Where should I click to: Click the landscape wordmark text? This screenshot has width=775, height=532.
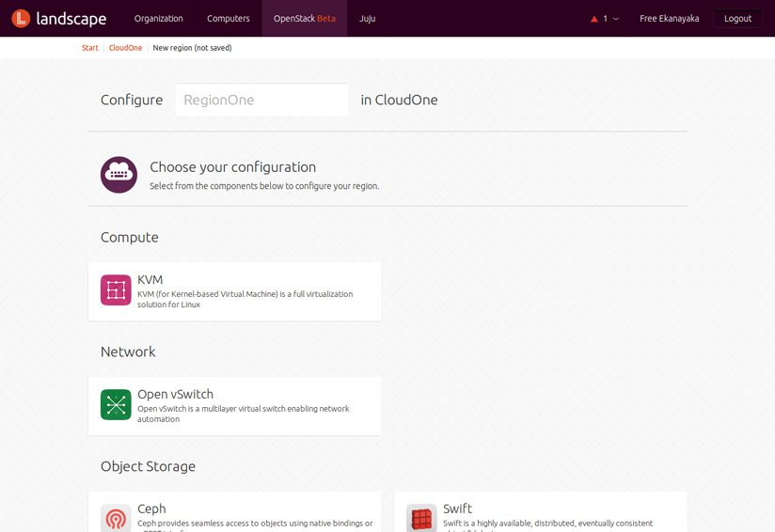(x=71, y=19)
